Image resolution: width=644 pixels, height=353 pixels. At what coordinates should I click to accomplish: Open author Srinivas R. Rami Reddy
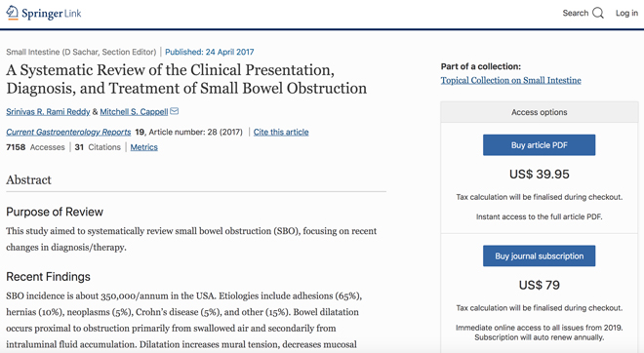[x=48, y=111]
